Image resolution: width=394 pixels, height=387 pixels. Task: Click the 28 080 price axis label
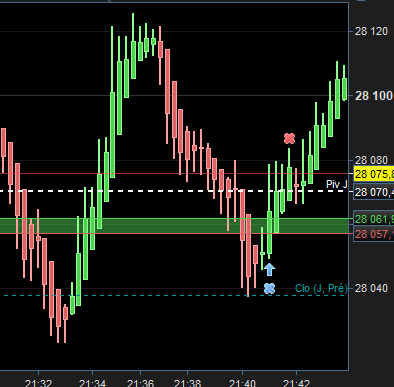(x=371, y=160)
